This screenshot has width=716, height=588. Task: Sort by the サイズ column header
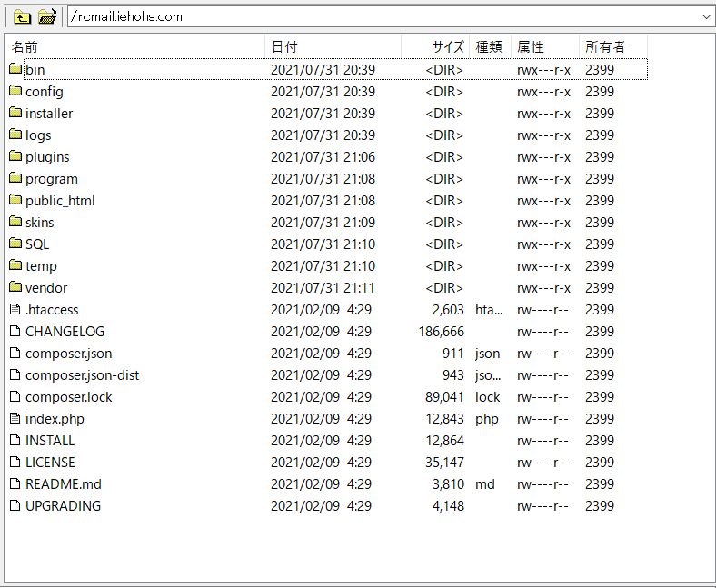pyautogui.click(x=435, y=46)
